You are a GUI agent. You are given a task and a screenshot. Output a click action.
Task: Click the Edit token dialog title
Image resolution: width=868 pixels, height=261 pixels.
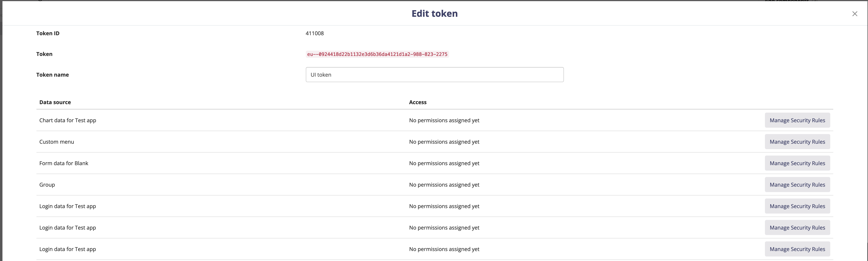434,13
